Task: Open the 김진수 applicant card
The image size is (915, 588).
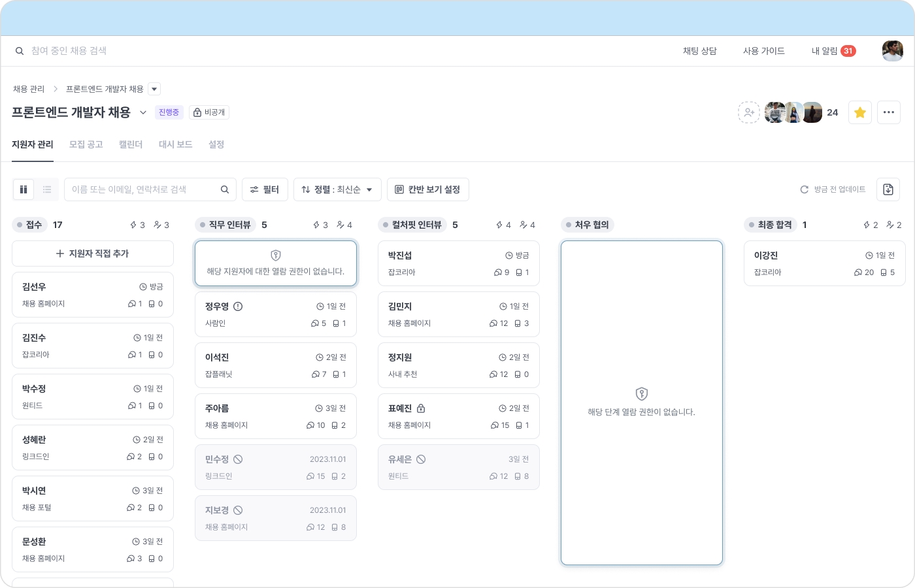Action: (x=93, y=346)
